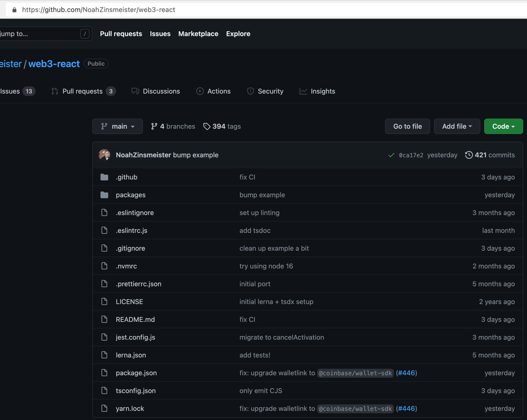Click #446 link in yarn.lock row
The width and height of the screenshot is (527, 420).
coord(406,408)
